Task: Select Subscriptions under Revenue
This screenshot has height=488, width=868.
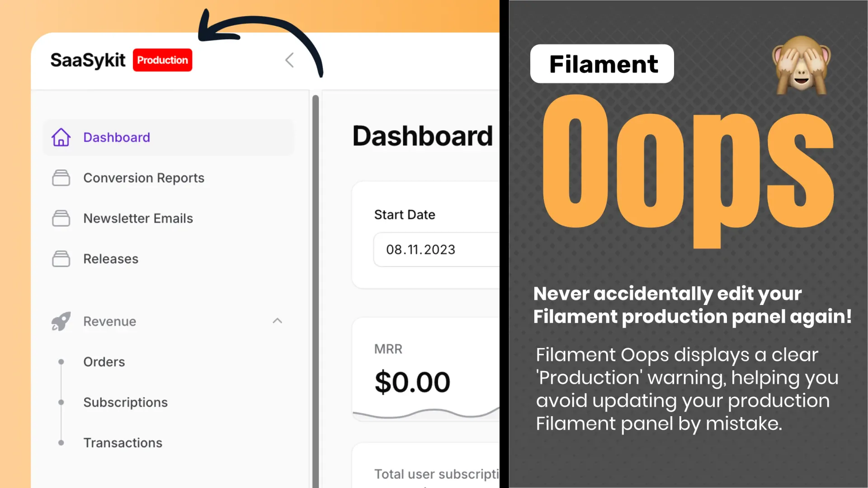Action: (125, 402)
